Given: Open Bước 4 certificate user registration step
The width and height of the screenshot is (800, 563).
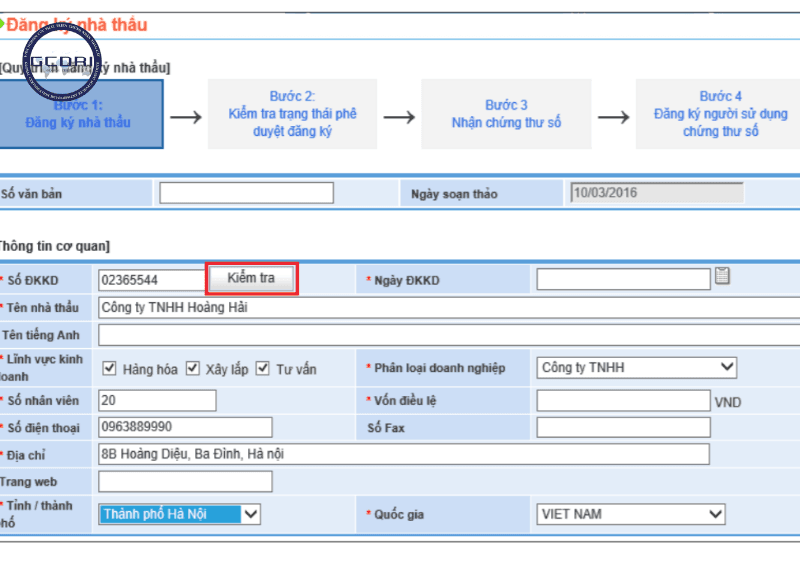Looking at the screenshot, I should 720,114.
